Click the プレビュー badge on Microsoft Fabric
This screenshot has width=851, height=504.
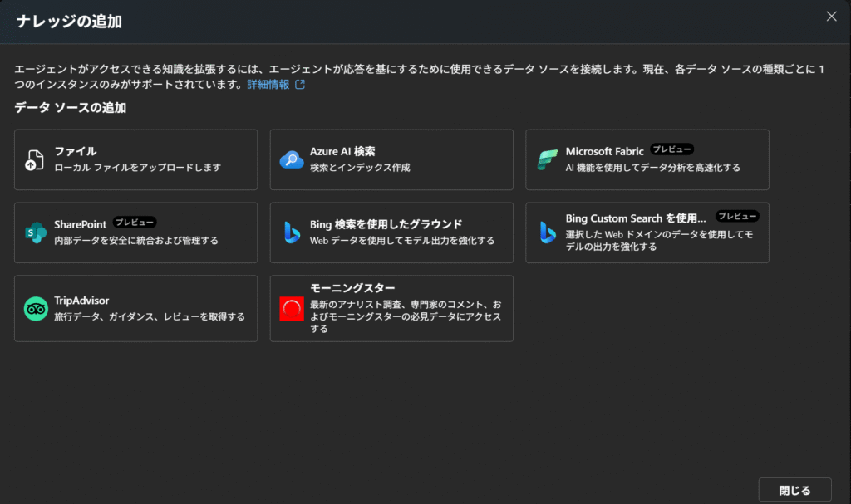coord(671,149)
